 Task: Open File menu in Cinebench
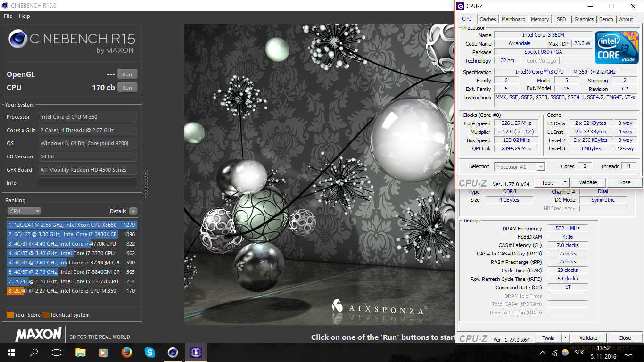pyautogui.click(x=8, y=16)
